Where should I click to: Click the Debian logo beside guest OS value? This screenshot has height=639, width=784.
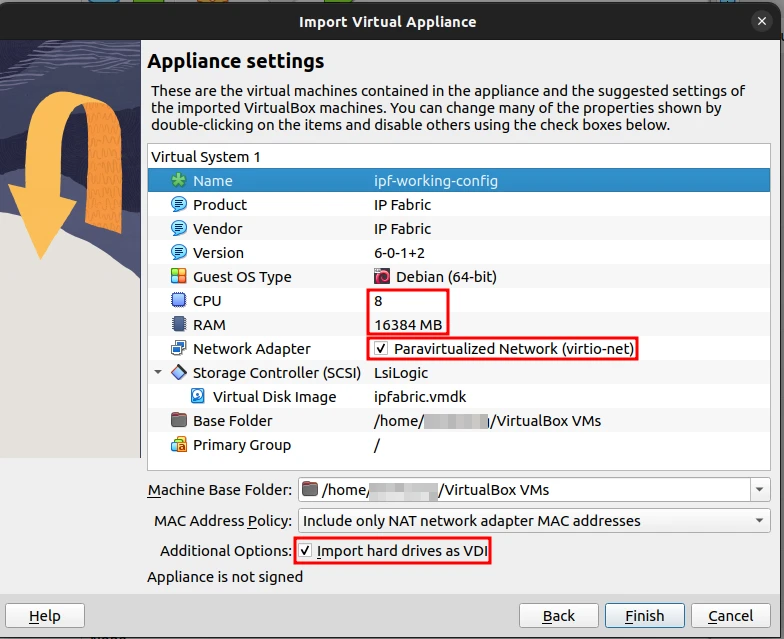382,277
